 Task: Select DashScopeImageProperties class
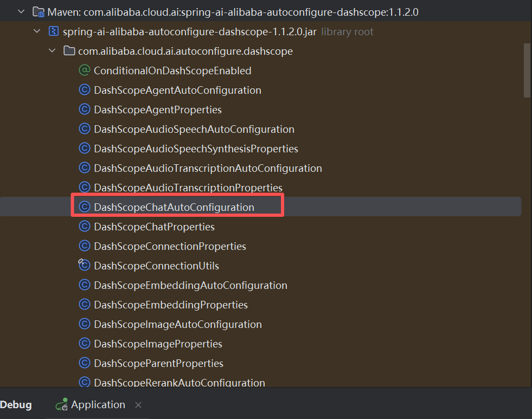(x=158, y=344)
